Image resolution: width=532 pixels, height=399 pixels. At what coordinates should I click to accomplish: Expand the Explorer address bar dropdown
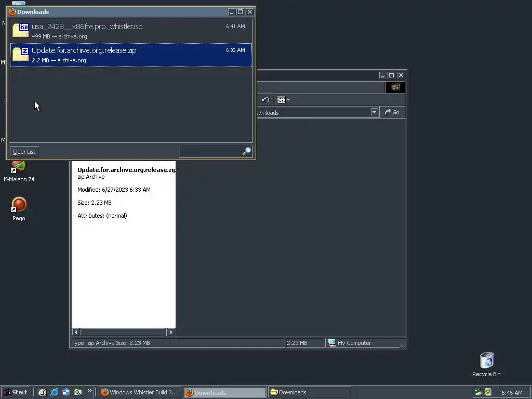coord(374,112)
